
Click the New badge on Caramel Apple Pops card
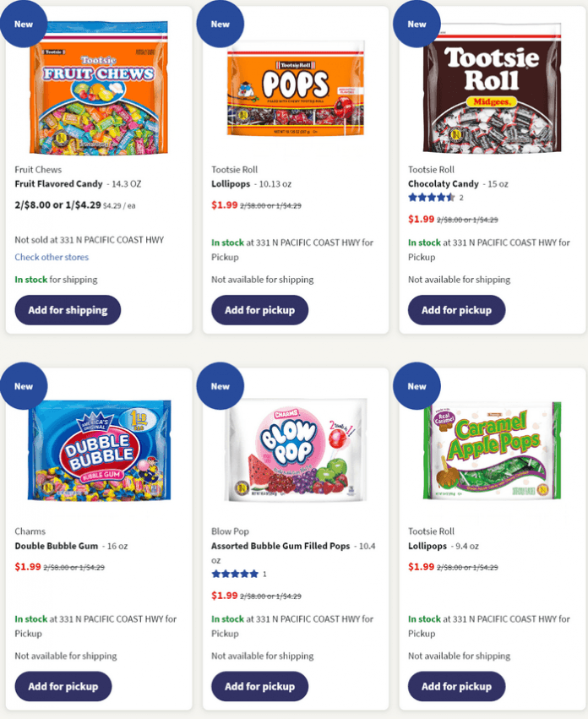coord(416,385)
